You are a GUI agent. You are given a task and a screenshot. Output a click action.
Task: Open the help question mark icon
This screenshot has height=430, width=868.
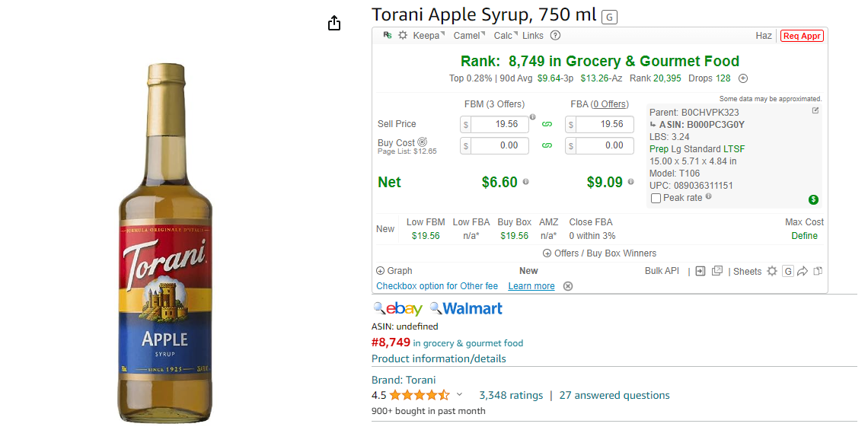pos(555,36)
